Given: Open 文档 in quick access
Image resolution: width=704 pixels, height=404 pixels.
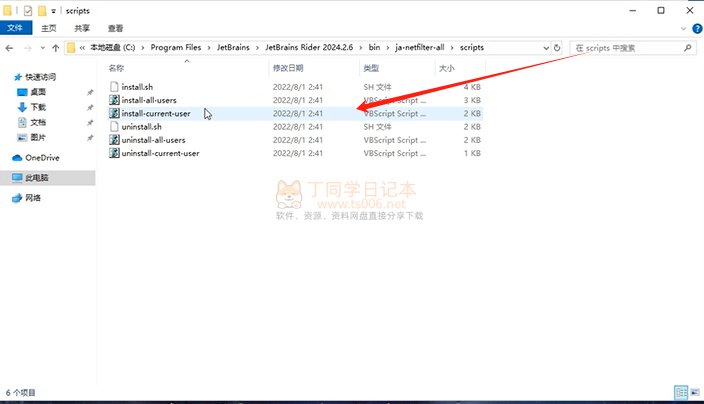Looking at the screenshot, I should click(x=38, y=122).
